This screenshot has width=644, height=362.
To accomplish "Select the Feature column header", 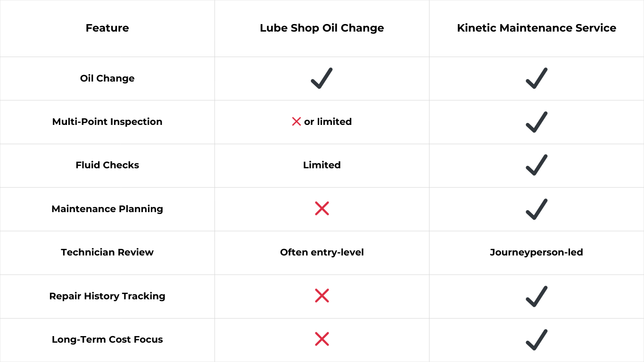I will tap(107, 28).
